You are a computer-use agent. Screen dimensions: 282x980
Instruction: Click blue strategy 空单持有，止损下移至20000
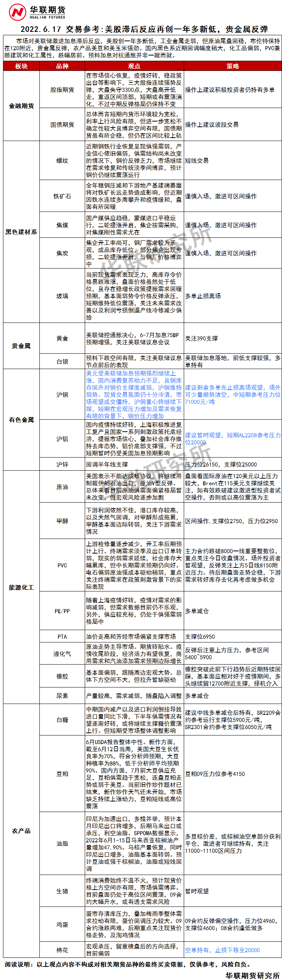coord(222,950)
